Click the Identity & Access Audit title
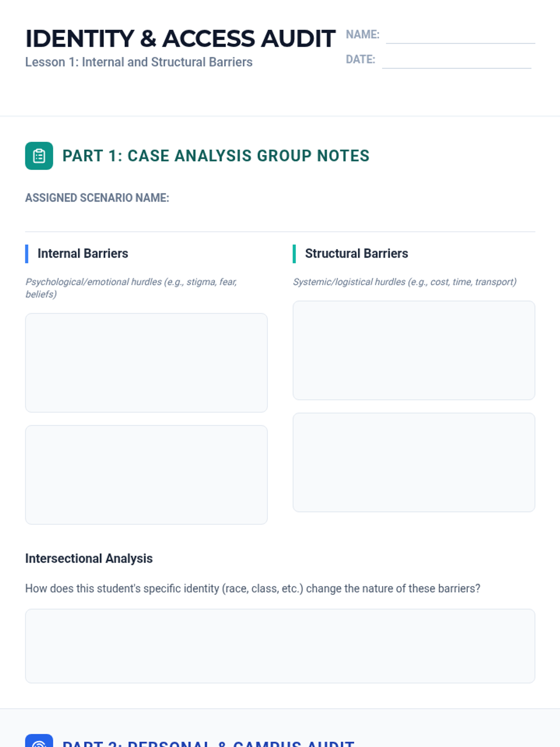 (180, 39)
